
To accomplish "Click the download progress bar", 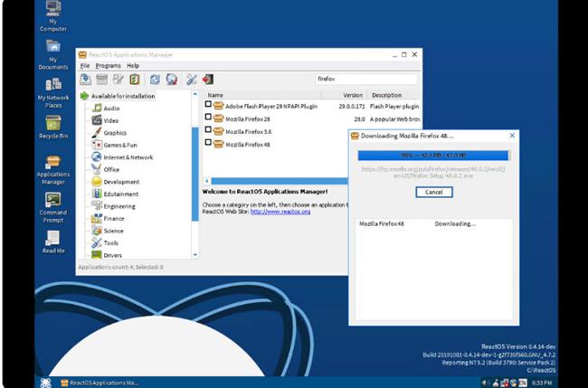I will tap(433, 155).
